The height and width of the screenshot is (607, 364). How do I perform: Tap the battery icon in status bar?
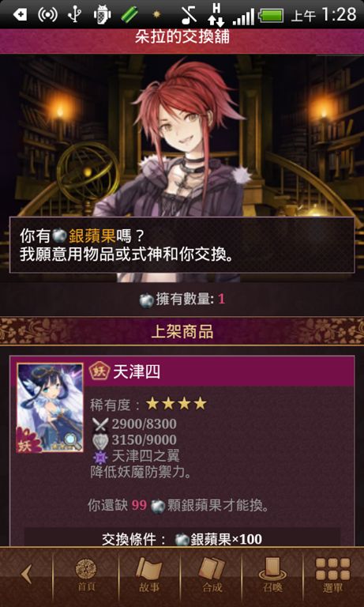(x=272, y=16)
